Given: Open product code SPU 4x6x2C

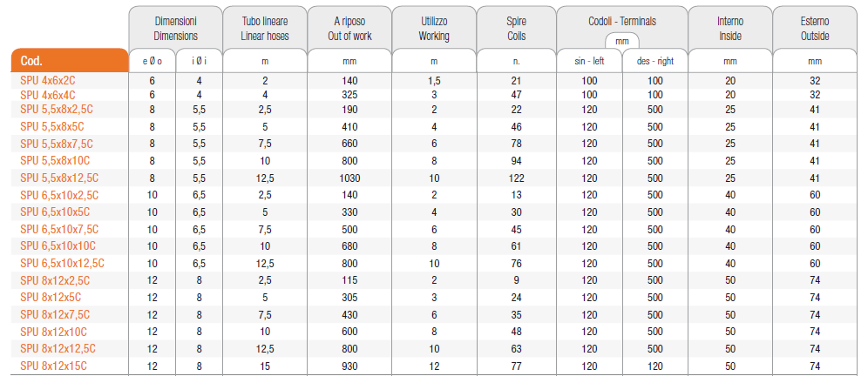Looking at the screenshot, I should tap(48, 81).
